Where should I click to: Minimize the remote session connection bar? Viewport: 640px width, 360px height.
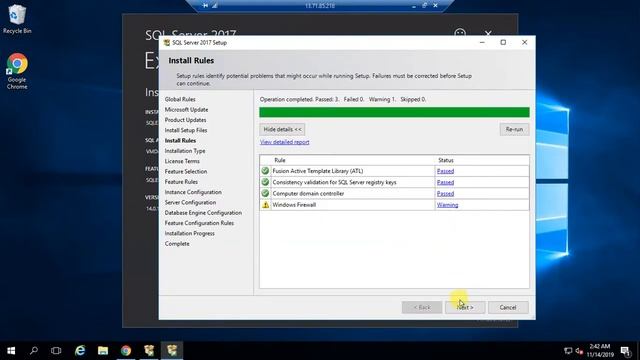click(414, 6)
